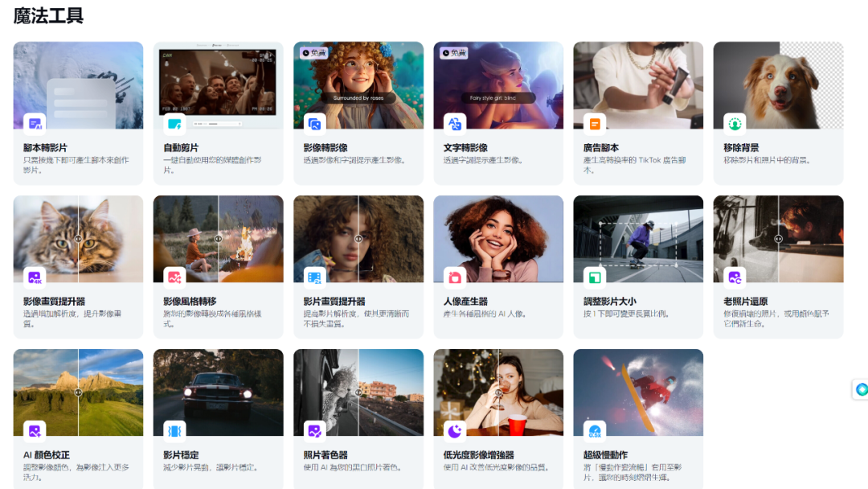Select the 調整影片大小 icon
The width and height of the screenshot is (868, 489).
pyautogui.click(x=595, y=277)
